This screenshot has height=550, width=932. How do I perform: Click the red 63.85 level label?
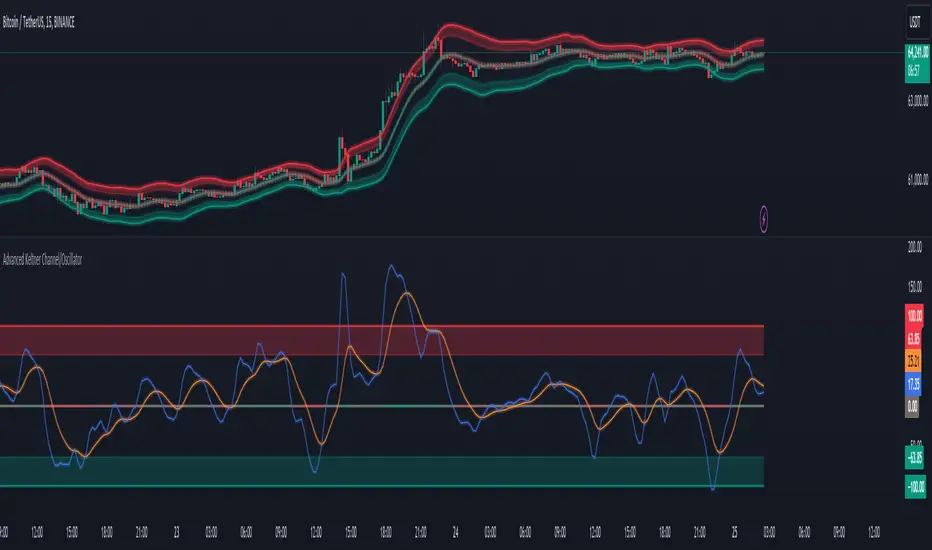tap(914, 339)
